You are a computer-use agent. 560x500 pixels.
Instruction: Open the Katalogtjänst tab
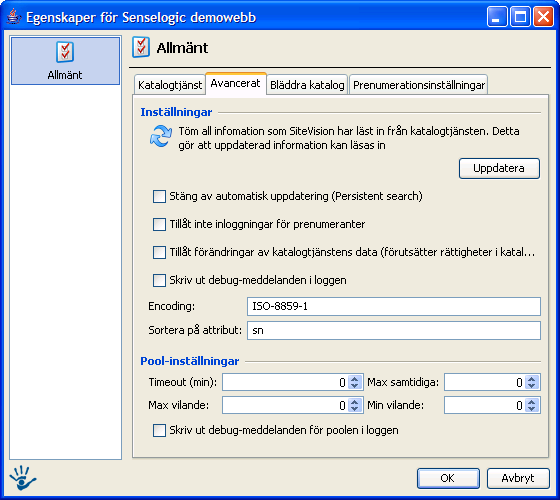[170, 85]
